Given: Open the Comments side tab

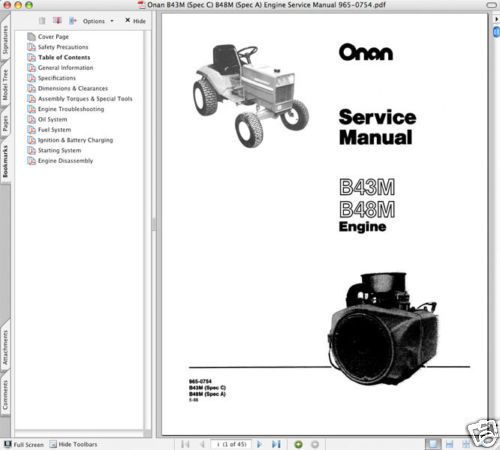Looking at the screenshot, I should [x=5, y=395].
